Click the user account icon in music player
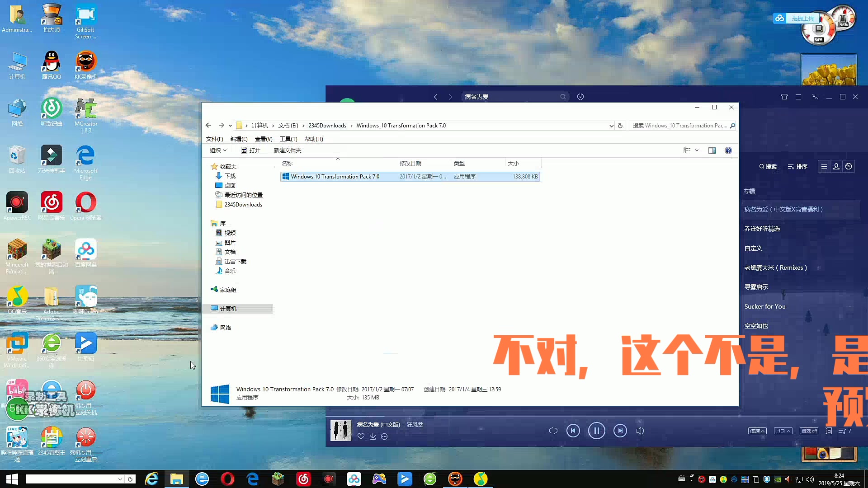This screenshot has width=868, height=488. 836,166
